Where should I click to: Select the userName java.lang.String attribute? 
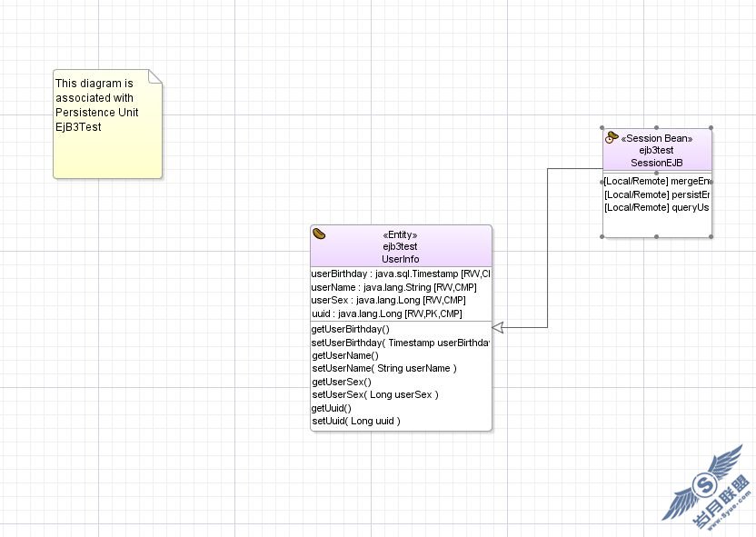(394, 287)
